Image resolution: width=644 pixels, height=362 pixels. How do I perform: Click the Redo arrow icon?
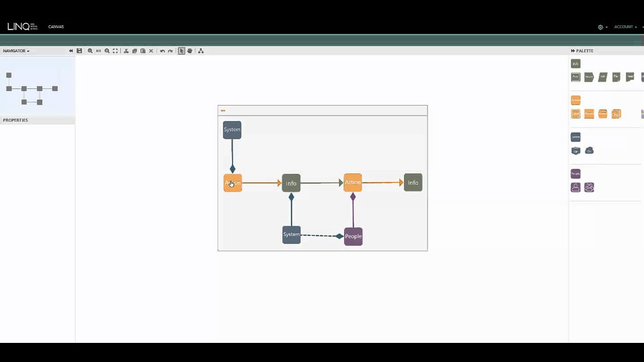[170, 51]
